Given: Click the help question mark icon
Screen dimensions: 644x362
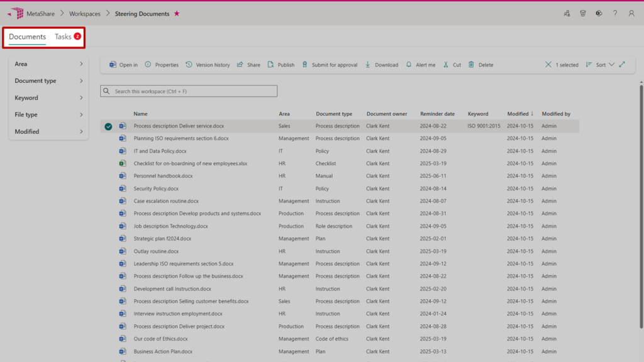Looking at the screenshot, I should 615,13.
